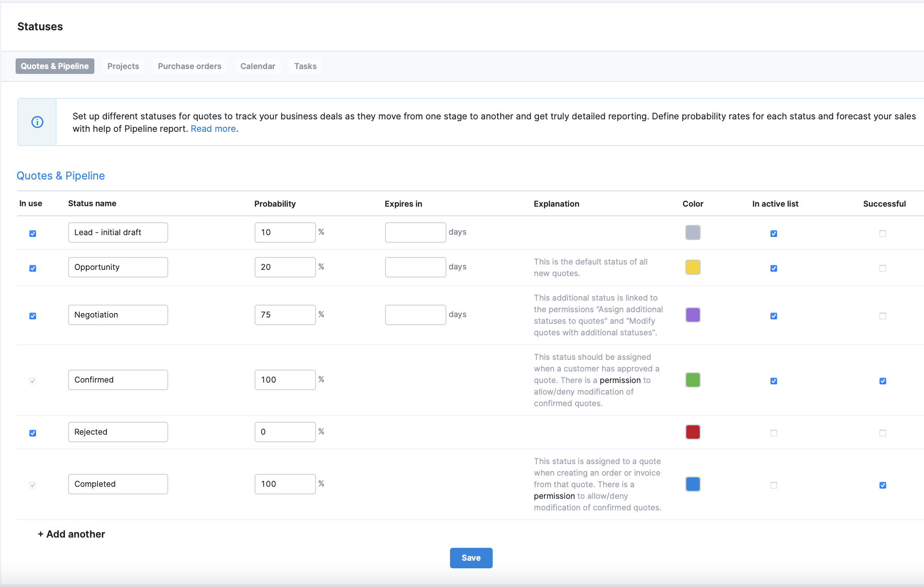Switch to the Projects tab

(x=123, y=66)
